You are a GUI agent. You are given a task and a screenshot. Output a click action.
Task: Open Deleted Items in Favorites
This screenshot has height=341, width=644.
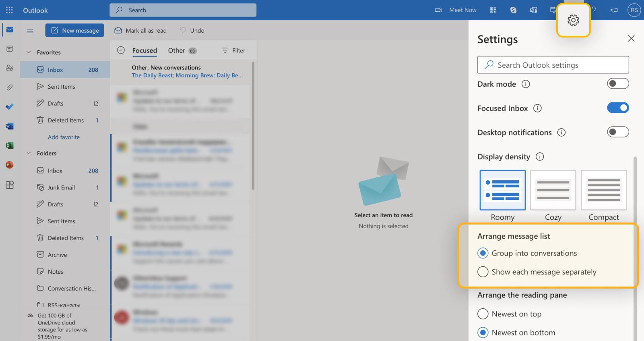click(65, 120)
